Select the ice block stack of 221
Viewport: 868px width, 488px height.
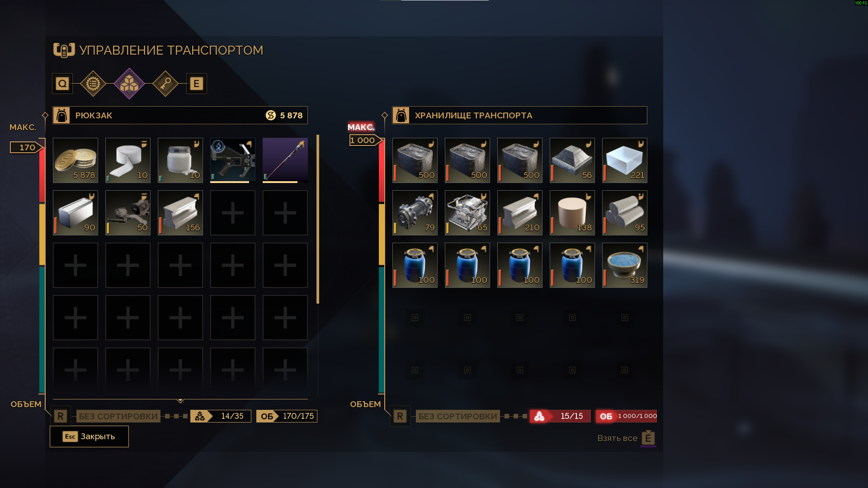625,160
